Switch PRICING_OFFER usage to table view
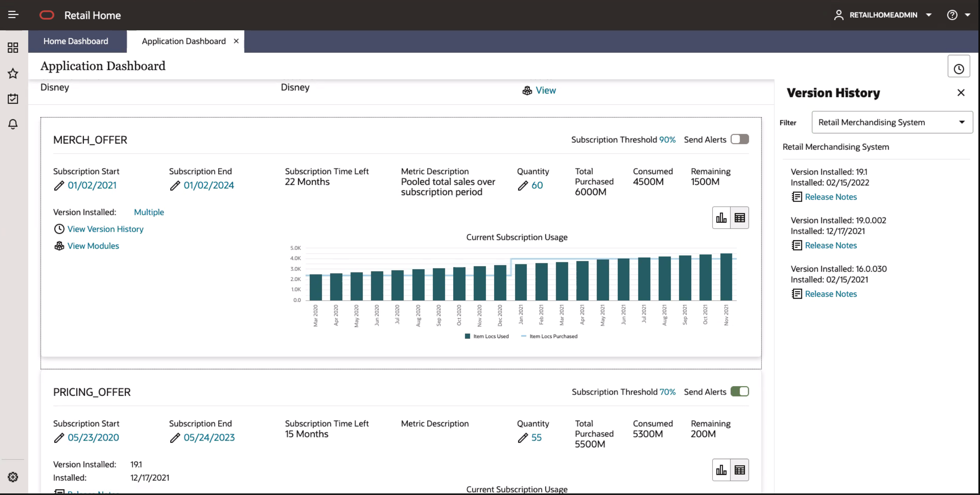 click(740, 470)
